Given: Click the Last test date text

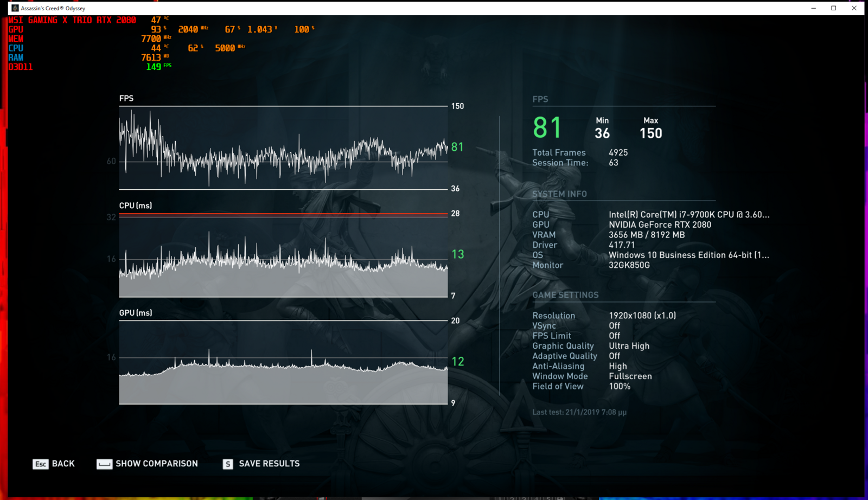Looking at the screenshot, I should coord(579,412).
